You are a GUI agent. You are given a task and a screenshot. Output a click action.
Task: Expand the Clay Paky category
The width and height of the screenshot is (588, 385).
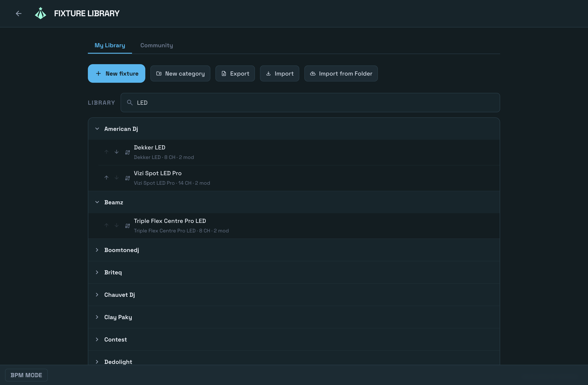pyautogui.click(x=294, y=317)
